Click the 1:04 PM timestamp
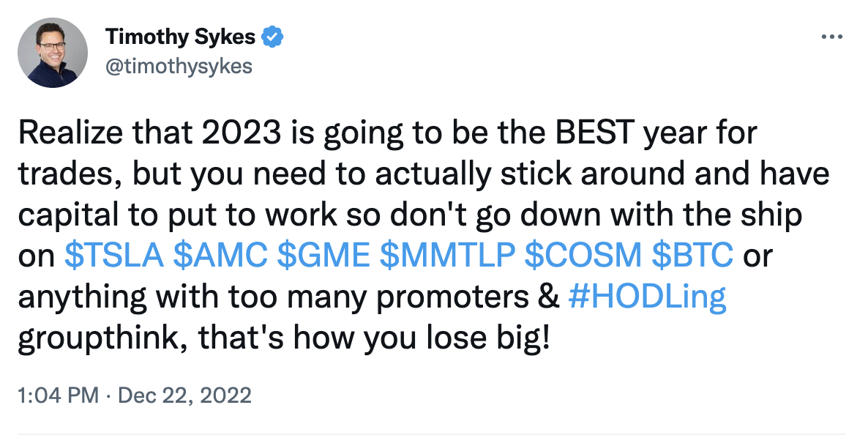The width and height of the screenshot is (868, 435). 56,396
